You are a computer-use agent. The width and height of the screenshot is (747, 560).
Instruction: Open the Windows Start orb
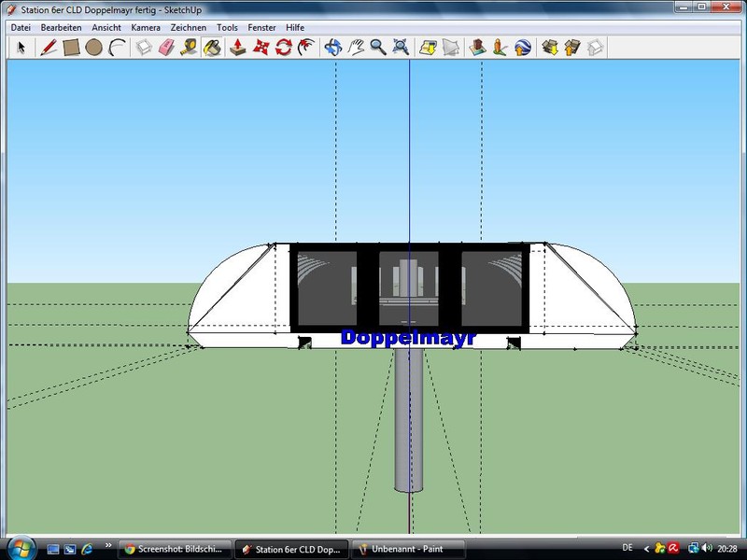point(21,549)
